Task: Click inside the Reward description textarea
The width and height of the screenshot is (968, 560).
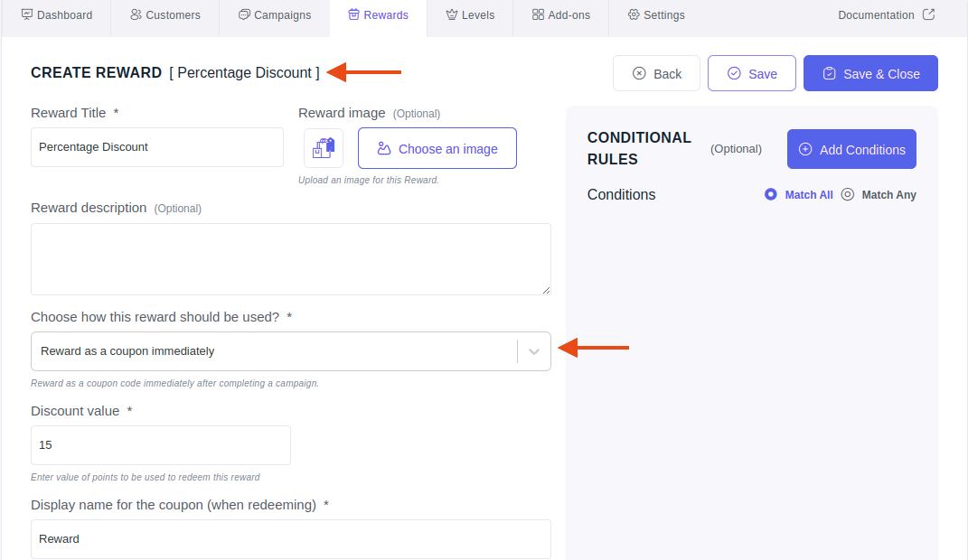Action: point(291,259)
